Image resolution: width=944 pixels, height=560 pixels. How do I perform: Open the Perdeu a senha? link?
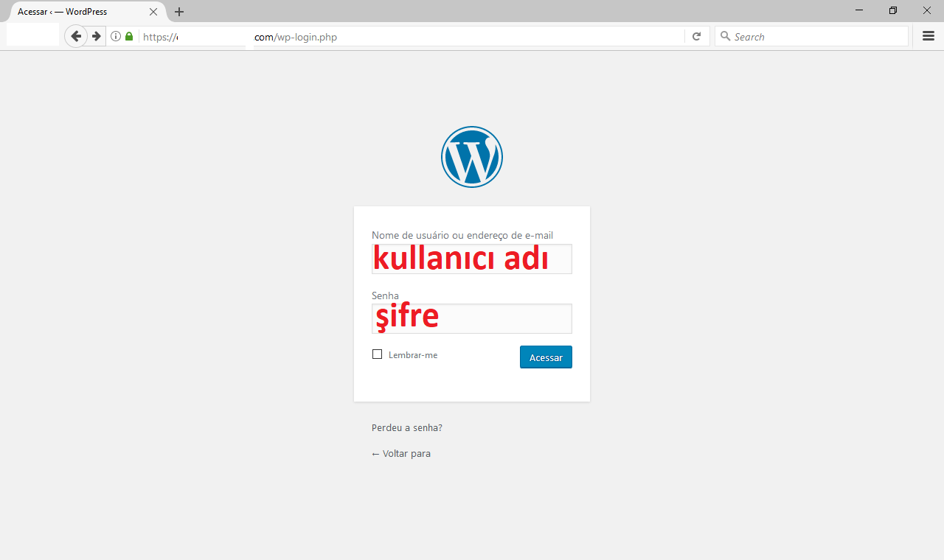click(x=407, y=427)
